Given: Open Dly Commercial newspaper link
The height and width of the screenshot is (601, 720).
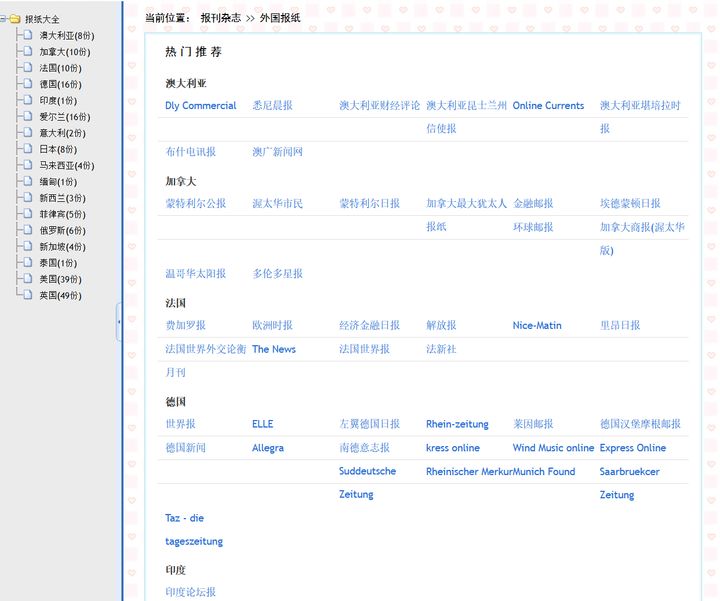Looking at the screenshot, I should point(201,106).
